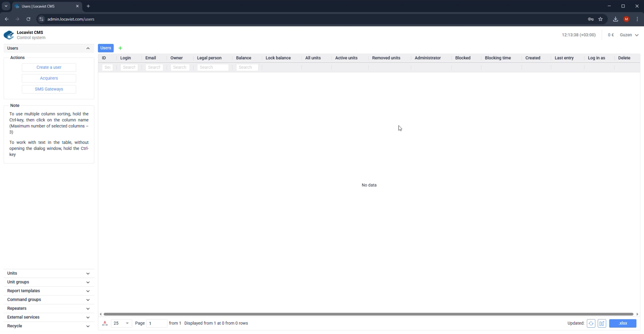
Task: Sort by Last entry column header
Action: [x=564, y=58]
